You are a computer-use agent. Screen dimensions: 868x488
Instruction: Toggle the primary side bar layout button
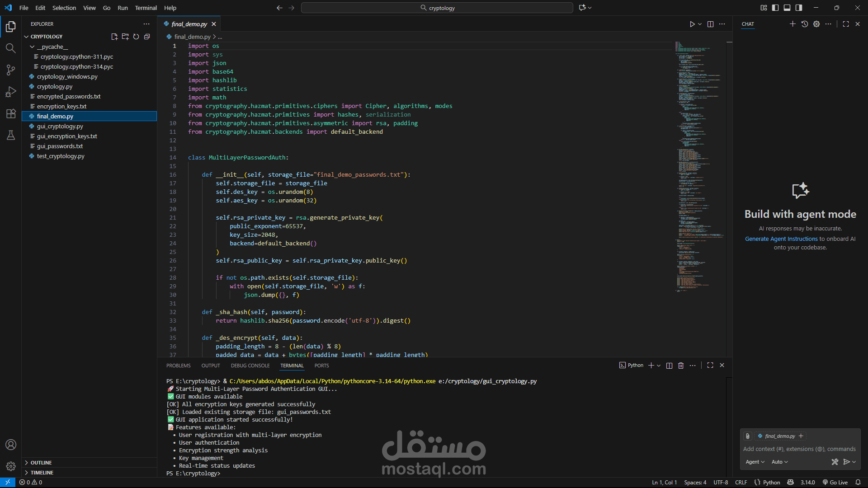(x=775, y=8)
